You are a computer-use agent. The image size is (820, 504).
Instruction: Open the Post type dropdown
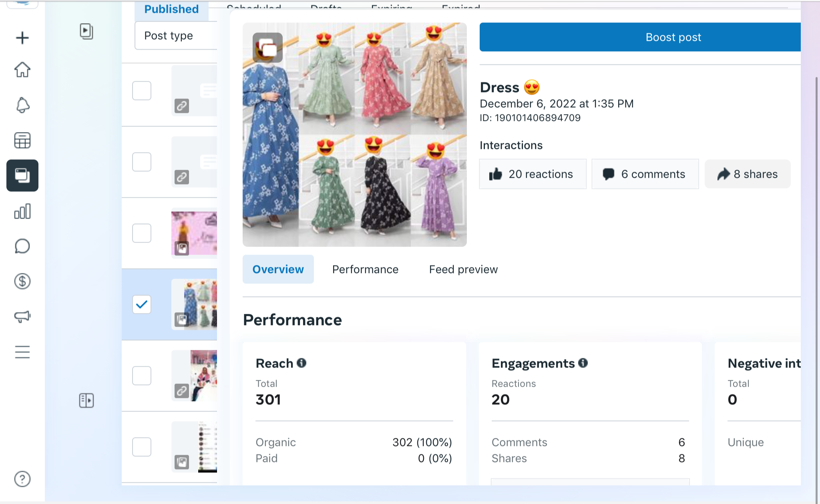coord(176,36)
